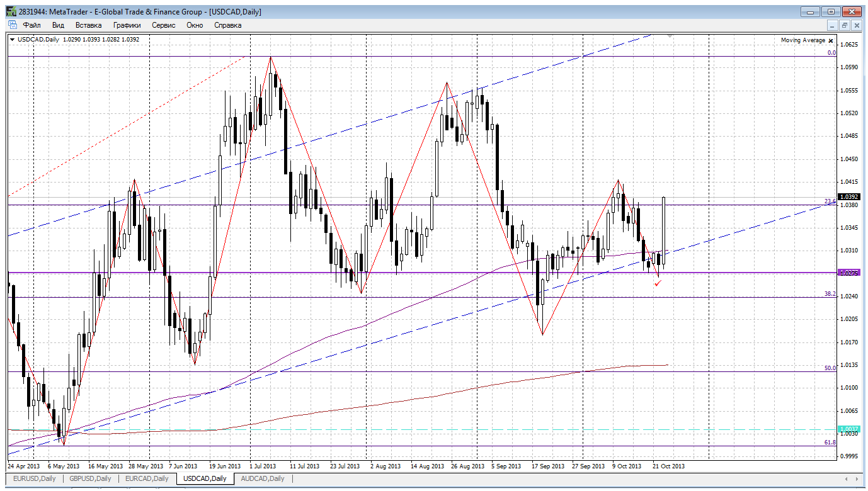Click the Fibonacci 61.8 level label
The height and width of the screenshot is (491, 868).
[x=830, y=443]
